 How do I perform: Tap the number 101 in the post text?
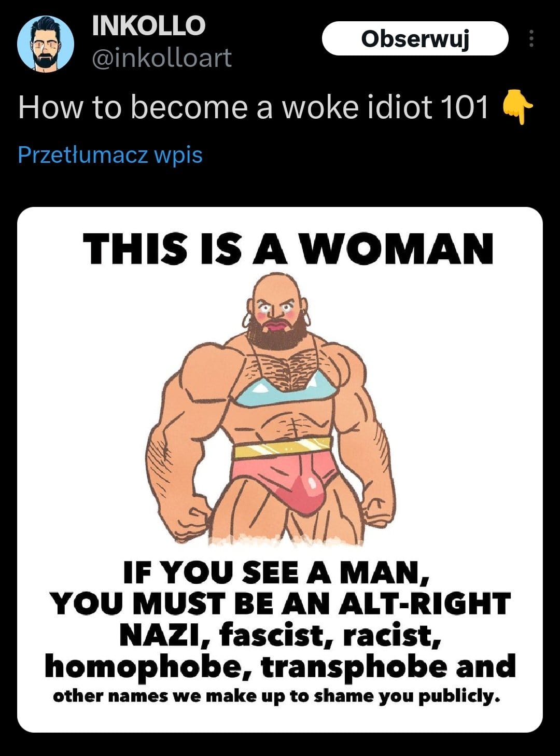(x=464, y=108)
